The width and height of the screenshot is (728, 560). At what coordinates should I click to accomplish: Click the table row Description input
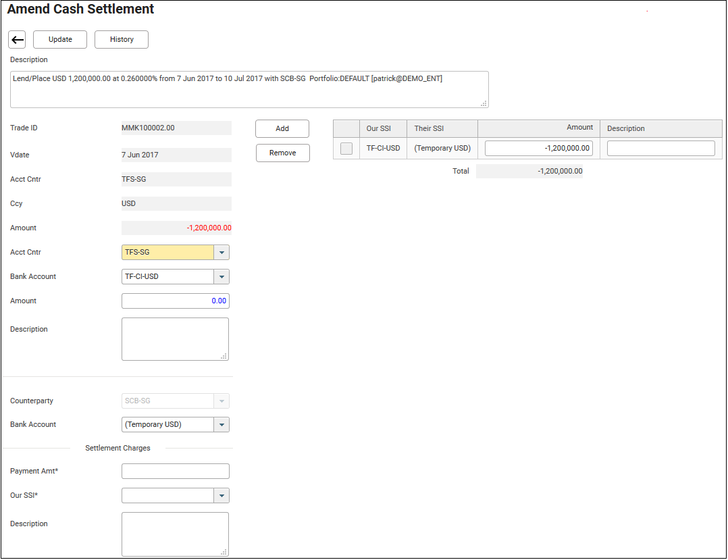[x=660, y=149]
